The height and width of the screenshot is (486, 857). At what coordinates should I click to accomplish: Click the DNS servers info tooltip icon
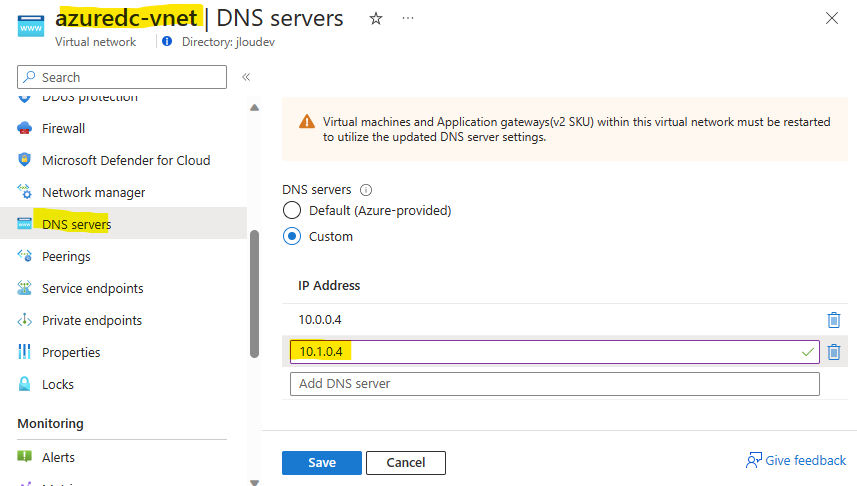tap(366, 190)
